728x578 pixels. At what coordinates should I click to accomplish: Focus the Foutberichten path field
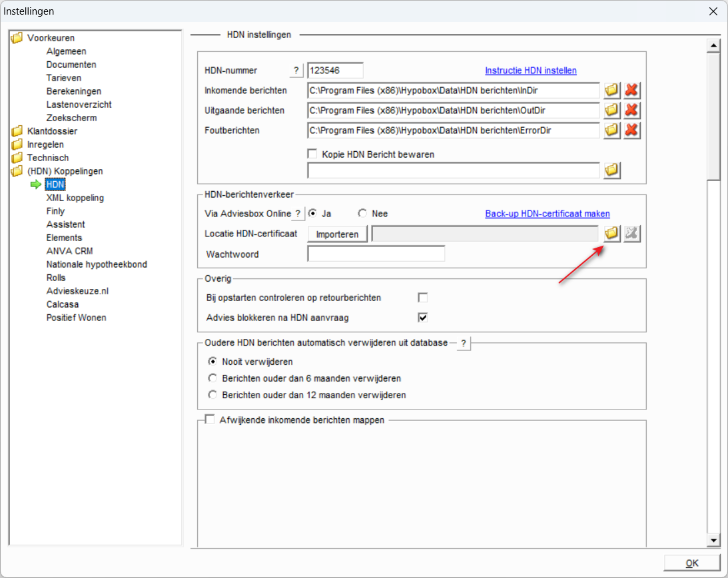point(454,131)
